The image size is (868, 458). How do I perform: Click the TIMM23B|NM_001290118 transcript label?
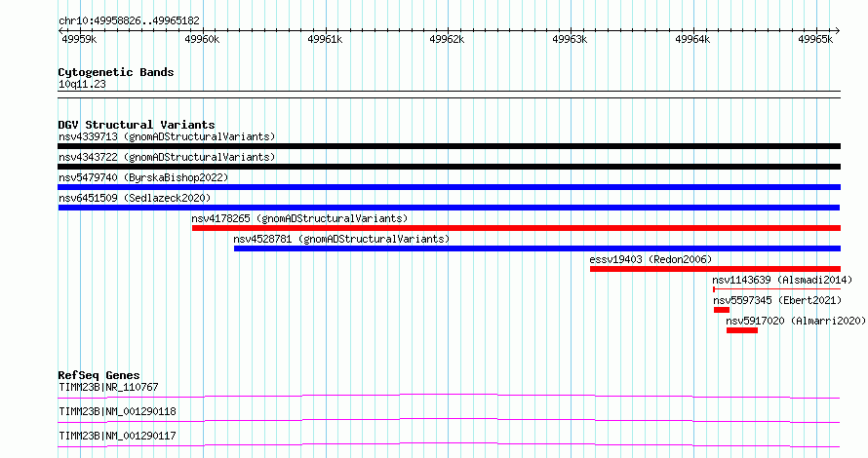tap(117, 411)
